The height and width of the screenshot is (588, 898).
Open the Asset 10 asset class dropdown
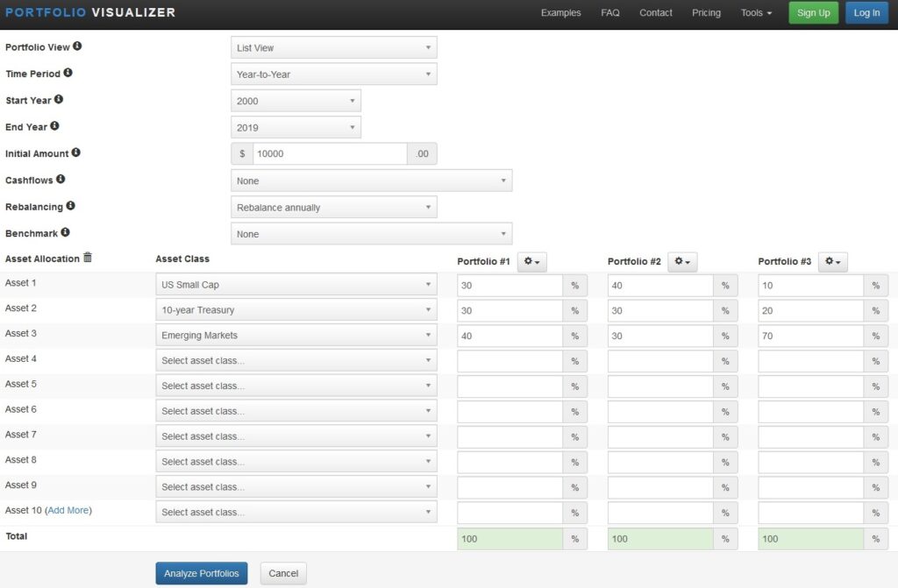(x=296, y=512)
